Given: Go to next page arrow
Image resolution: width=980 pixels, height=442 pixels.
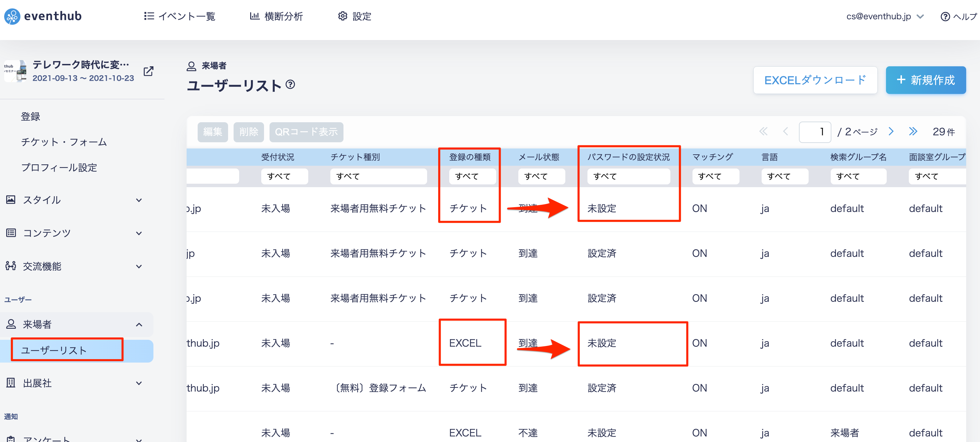Looking at the screenshot, I should 891,132.
